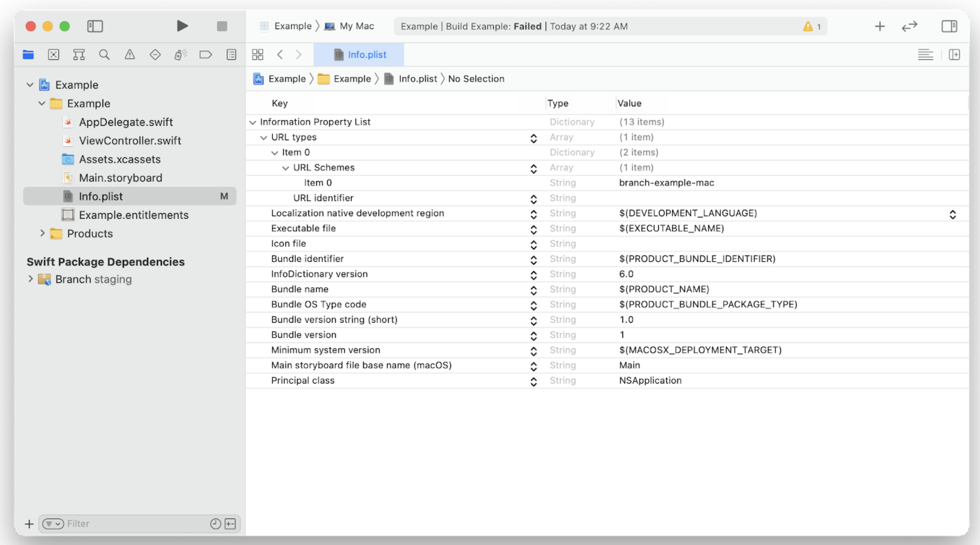Open AppDelegate.swift in the navigator

(x=126, y=122)
